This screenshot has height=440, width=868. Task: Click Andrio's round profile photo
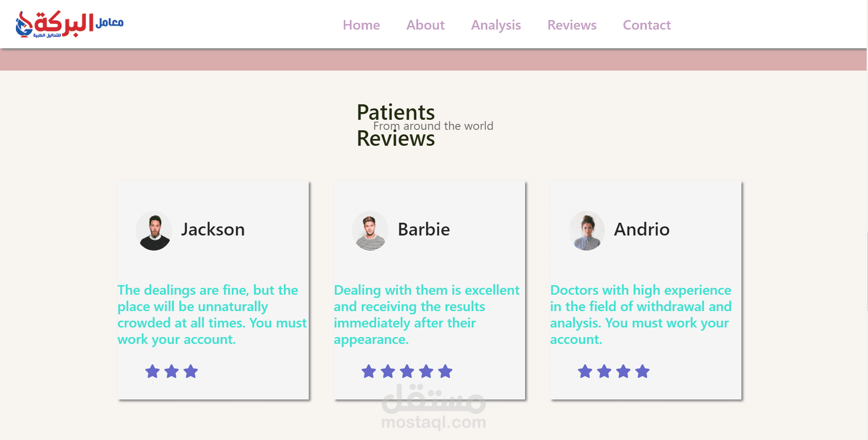(x=587, y=230)
